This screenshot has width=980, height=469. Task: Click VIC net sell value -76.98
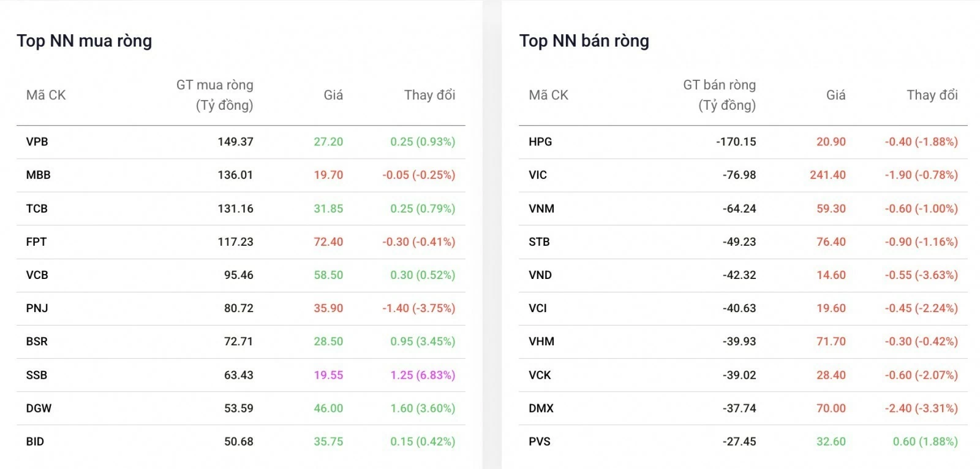click(739, 175)
